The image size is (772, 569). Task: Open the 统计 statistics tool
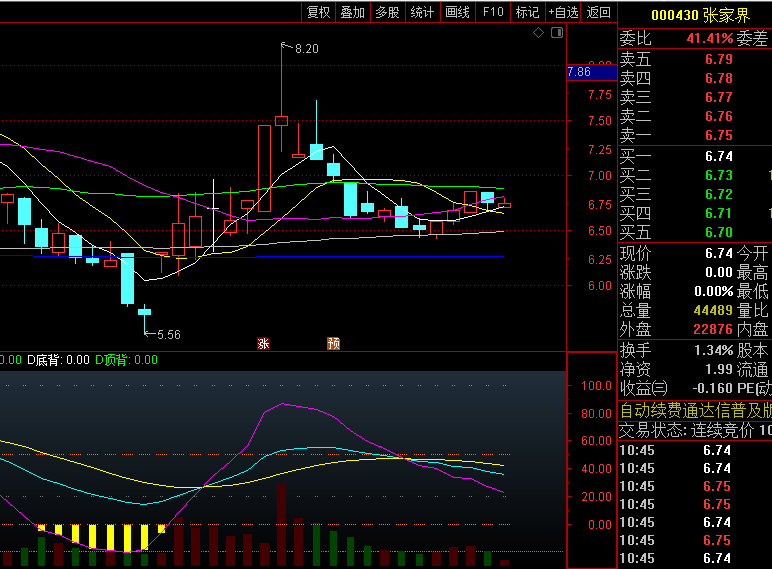[x=422, y=12]
